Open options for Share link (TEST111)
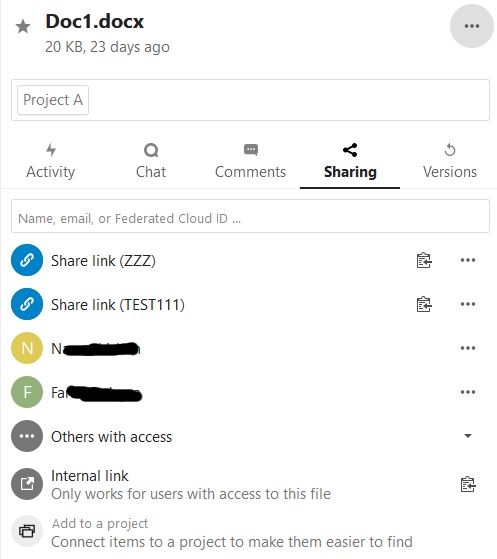This screenshot has height=559, width=497. (x=468, y=304)
